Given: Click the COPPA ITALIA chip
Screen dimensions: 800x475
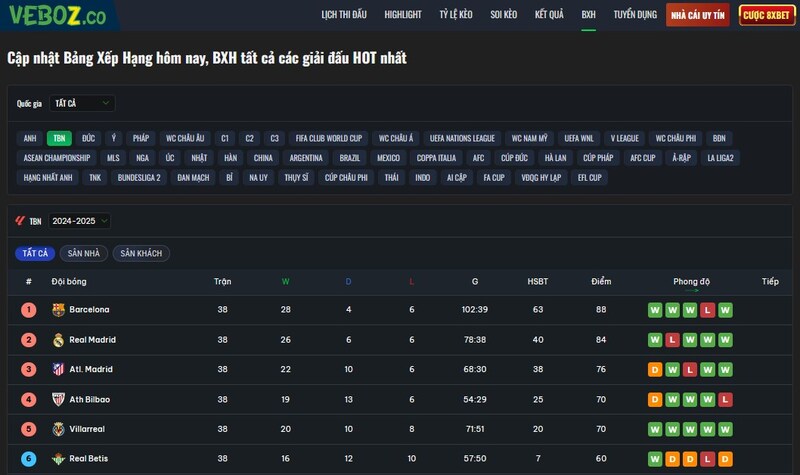Looking at the screenshot, I should (436, 158).
